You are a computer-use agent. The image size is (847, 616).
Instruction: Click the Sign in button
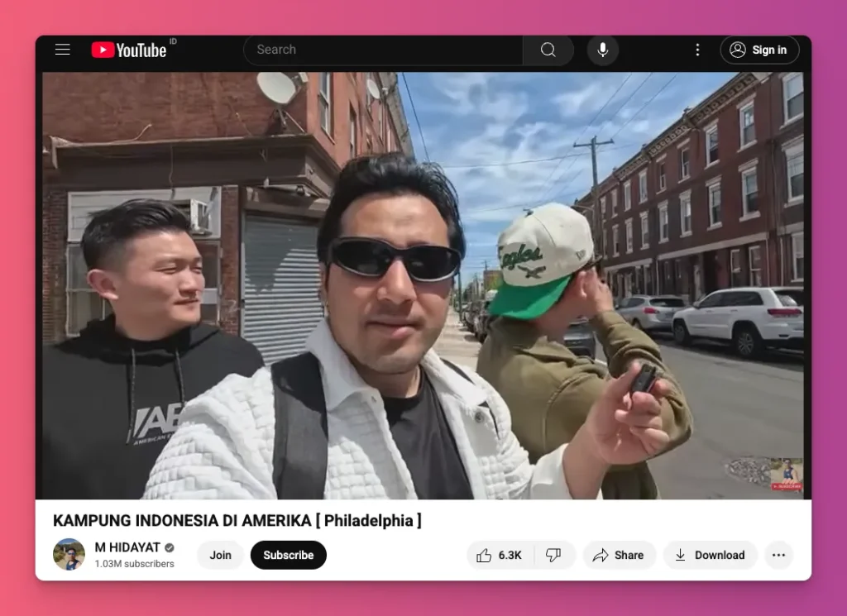pyautogui.click(x=759, y=50)
